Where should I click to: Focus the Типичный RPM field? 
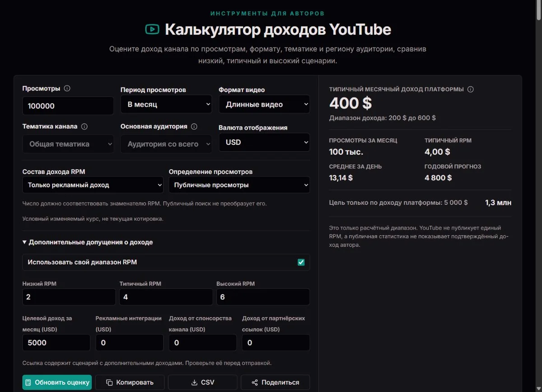166,297
